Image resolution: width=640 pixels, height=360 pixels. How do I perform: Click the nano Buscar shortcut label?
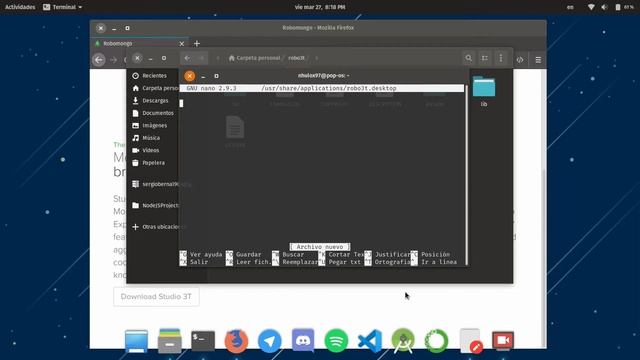click(x=293, y=254)
